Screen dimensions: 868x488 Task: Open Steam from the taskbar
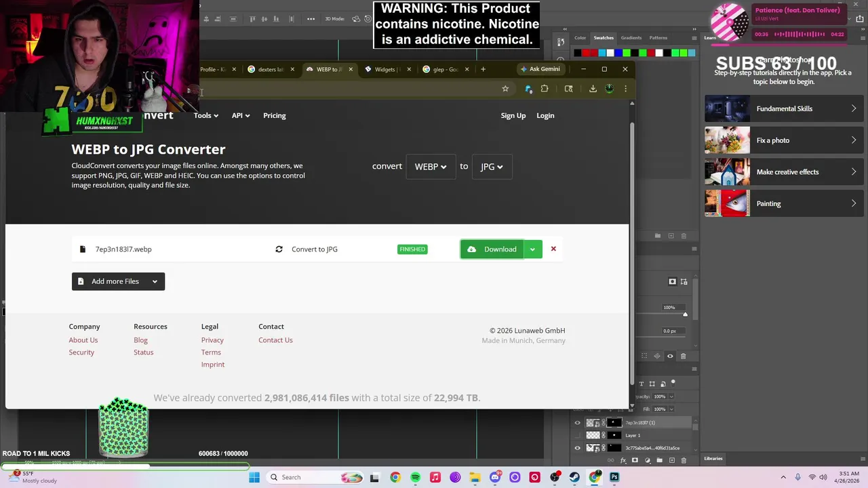(x=574, y=477)
